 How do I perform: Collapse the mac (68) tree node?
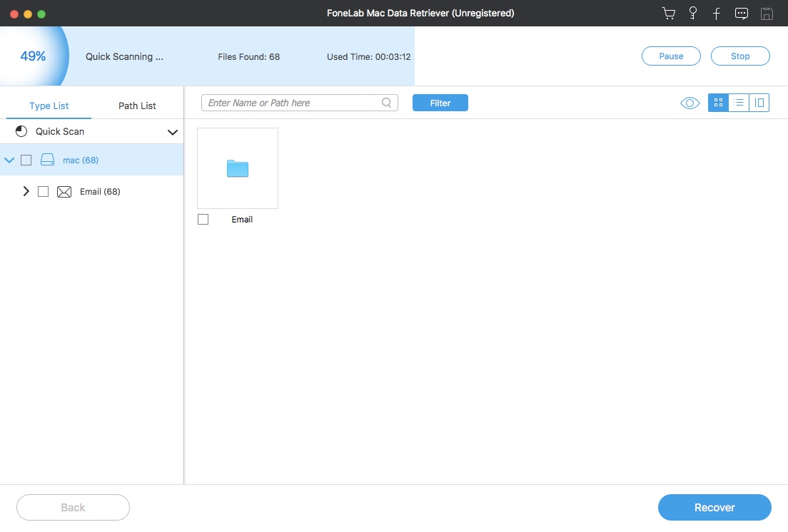coord(9,160)
